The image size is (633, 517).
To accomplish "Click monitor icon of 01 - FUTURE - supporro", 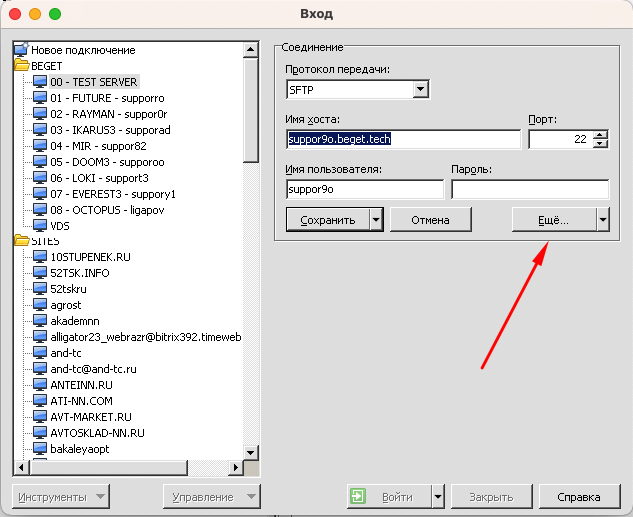I will point(40,98).
